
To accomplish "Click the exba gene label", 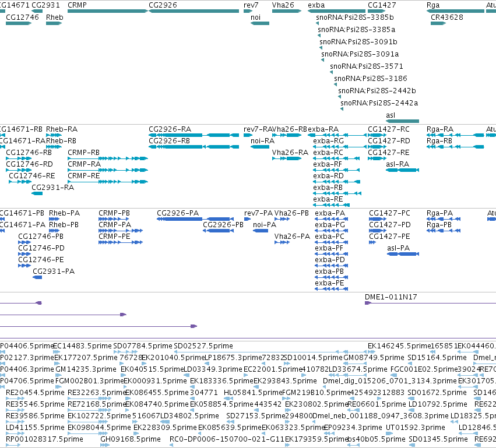I will pos(316,5).
